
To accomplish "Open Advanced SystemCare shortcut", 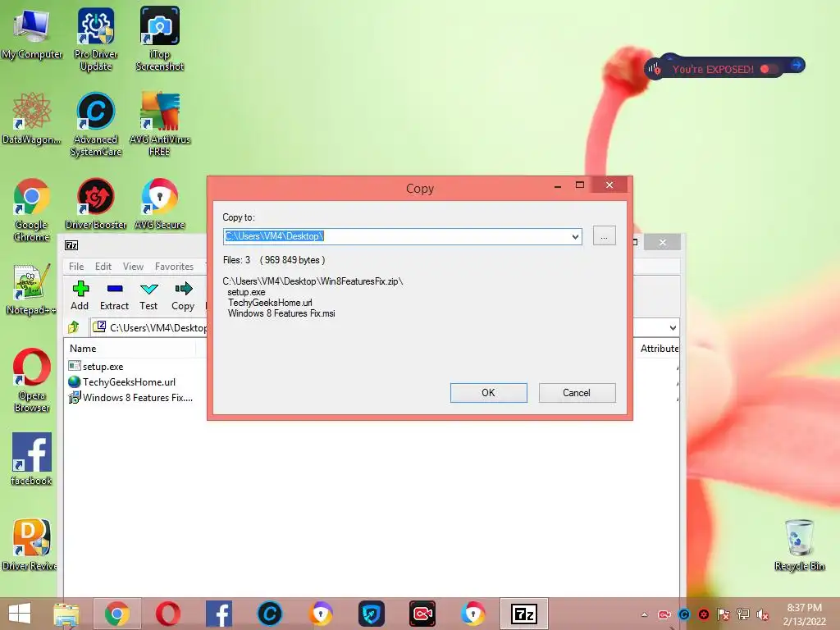I will click(x=96, y=125).
